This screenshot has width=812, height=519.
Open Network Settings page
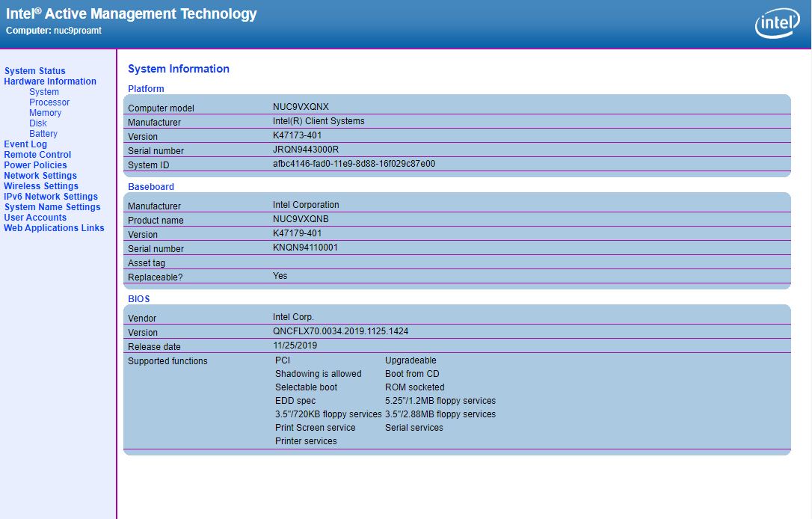pyautogui.click(x=40, y=176)
